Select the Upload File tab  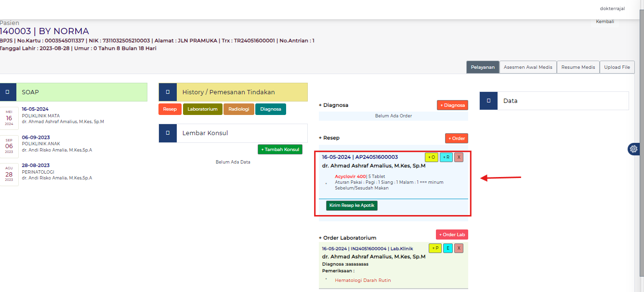[x=617, y=67]
